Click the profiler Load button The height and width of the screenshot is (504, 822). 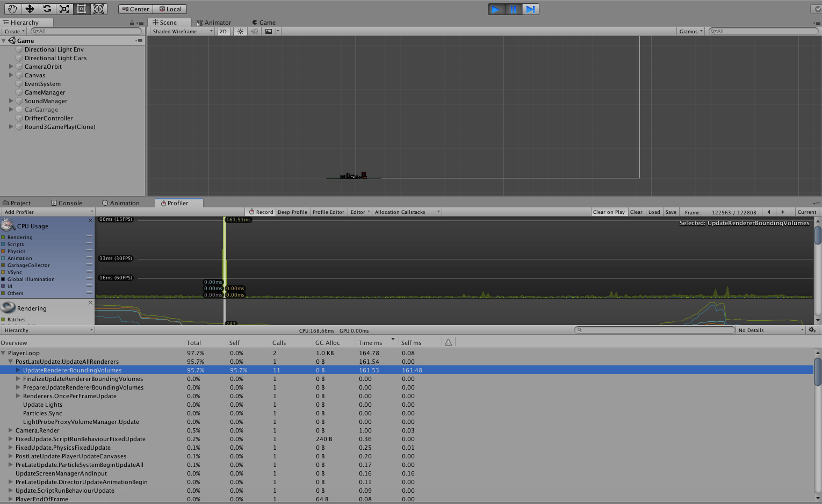pos(654,212)
